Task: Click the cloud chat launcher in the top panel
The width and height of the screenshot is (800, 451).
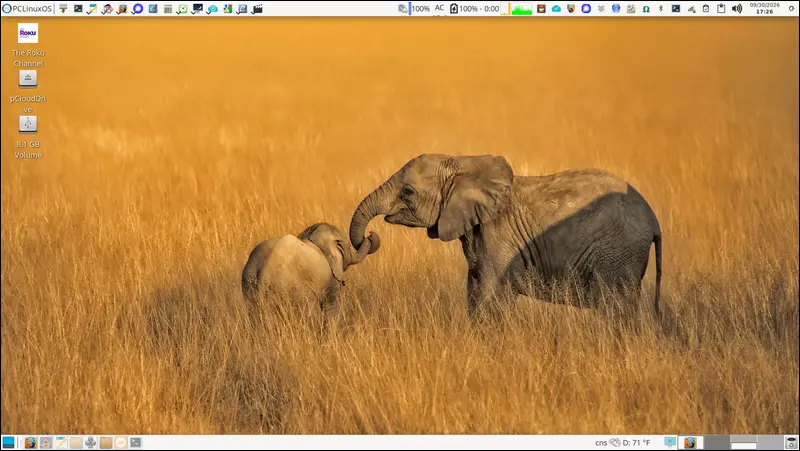Action: [212, 9]
